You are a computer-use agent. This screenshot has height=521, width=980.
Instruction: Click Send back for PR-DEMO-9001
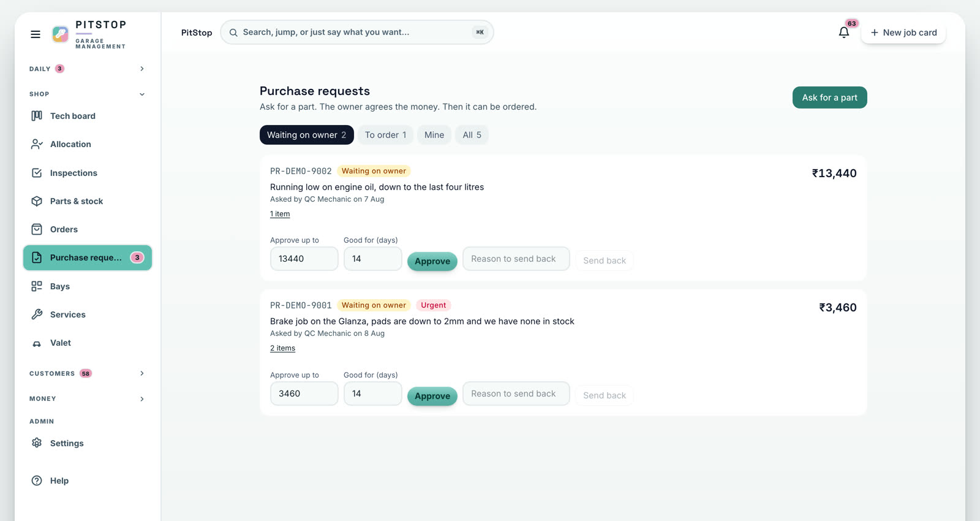click(605, 395)
